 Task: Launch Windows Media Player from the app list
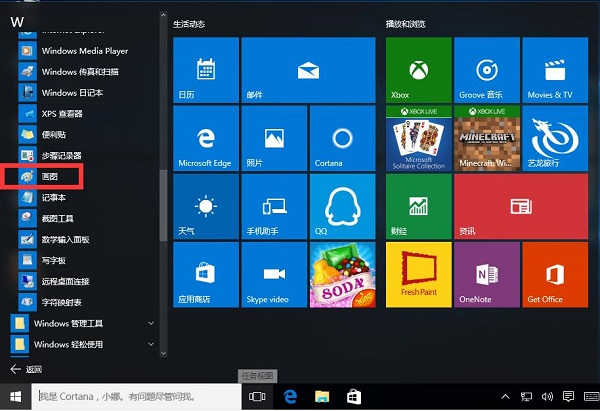click(x=85, y=50)
